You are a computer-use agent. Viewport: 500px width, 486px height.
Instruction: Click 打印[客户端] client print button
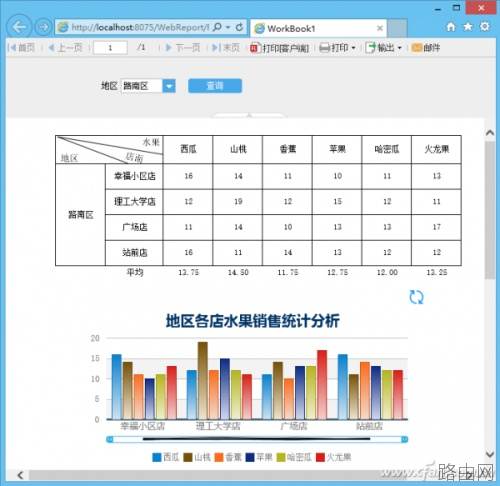tap(279, 48)
